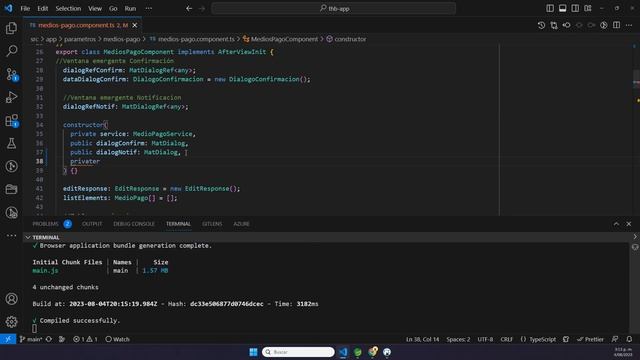640x360 pixels.
Task: Open the Edit menu
Action: tap(42, 8)
